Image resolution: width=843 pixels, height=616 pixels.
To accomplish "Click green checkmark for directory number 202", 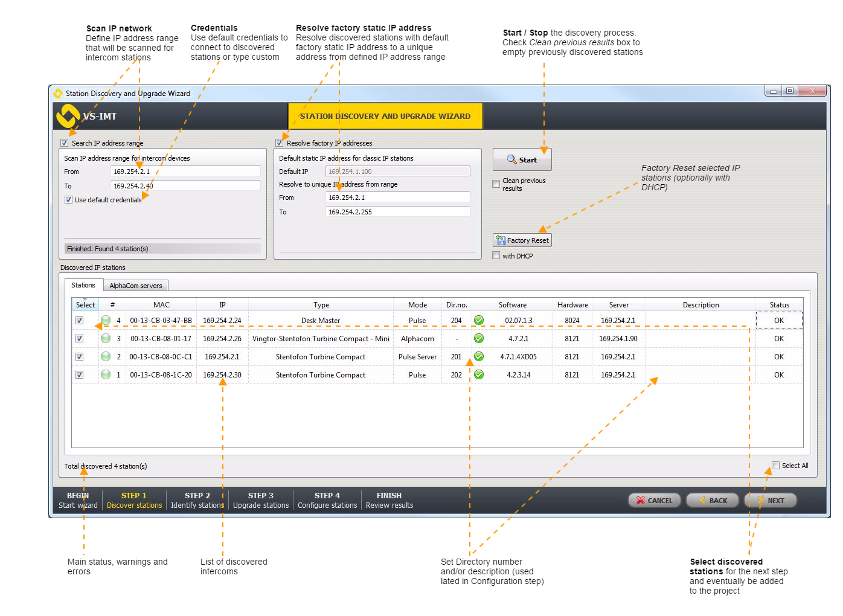I will point(479,375).
